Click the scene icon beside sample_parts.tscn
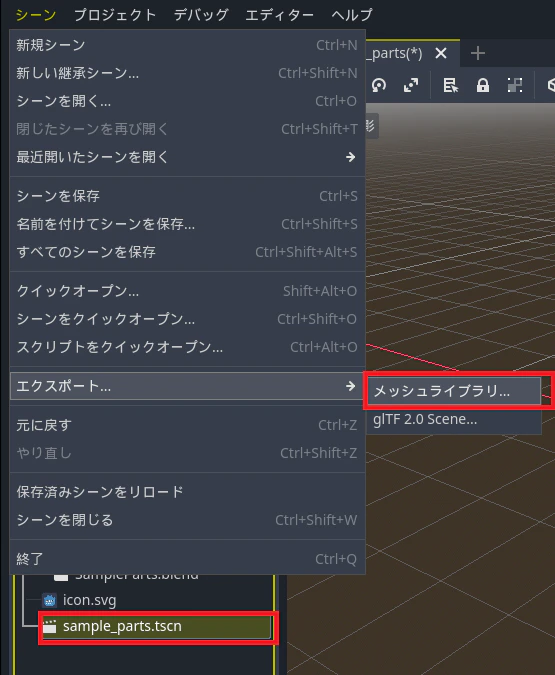This screenshot has height=675, width=555. [50, 626]
